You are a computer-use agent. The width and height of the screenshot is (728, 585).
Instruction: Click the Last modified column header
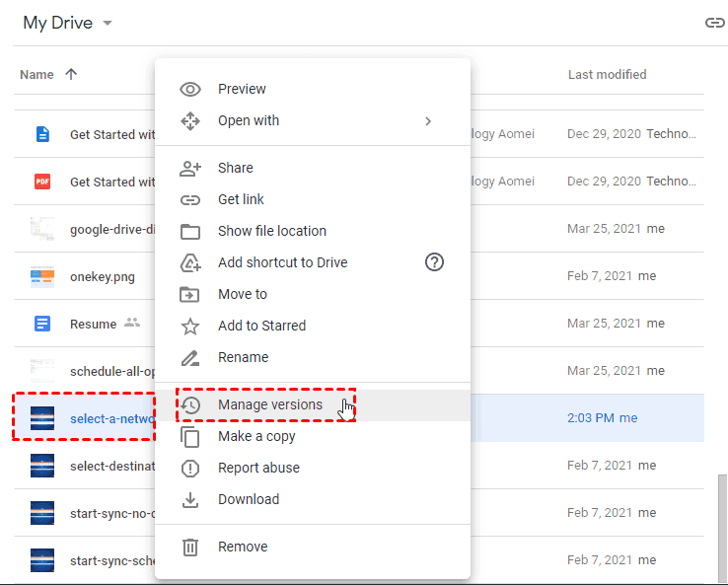tap(607, 74)
